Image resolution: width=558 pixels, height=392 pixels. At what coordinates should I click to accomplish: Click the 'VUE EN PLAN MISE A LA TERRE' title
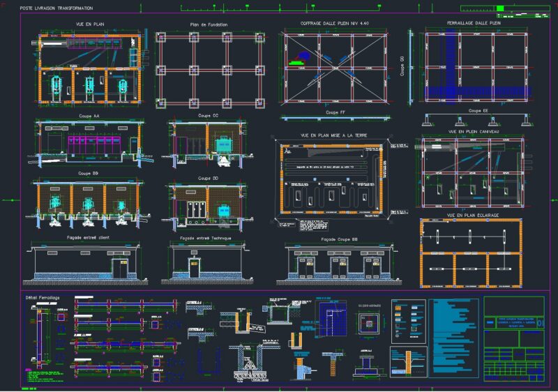pos(334,135)
